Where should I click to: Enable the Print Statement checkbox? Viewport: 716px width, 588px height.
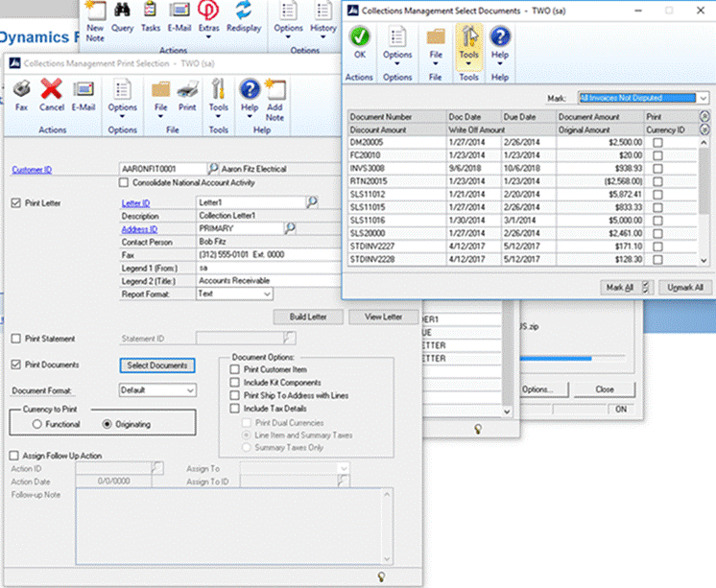(x=16, y=339)
